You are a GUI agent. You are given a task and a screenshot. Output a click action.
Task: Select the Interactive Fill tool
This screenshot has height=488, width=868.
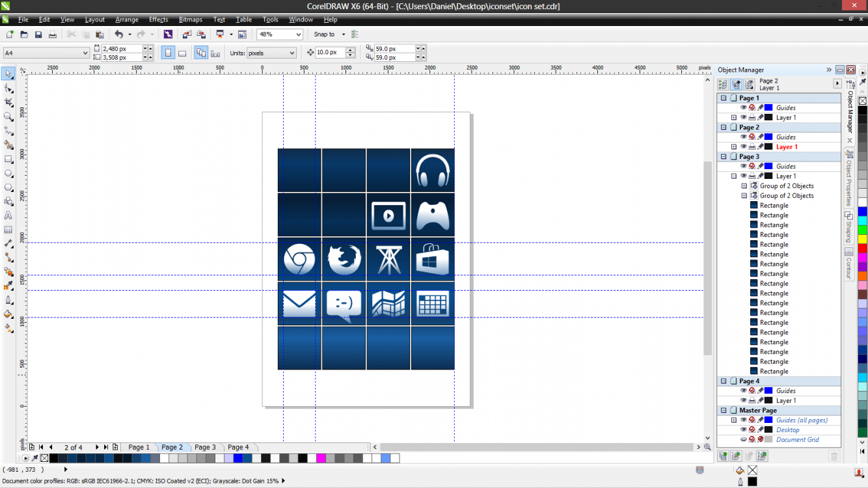[x=8, y=329]
